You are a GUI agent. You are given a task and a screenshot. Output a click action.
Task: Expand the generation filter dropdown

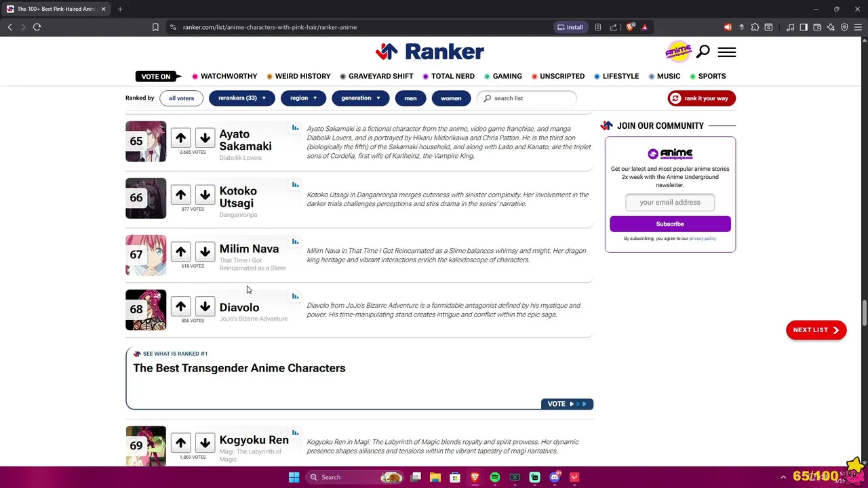[x=360, y=98]
